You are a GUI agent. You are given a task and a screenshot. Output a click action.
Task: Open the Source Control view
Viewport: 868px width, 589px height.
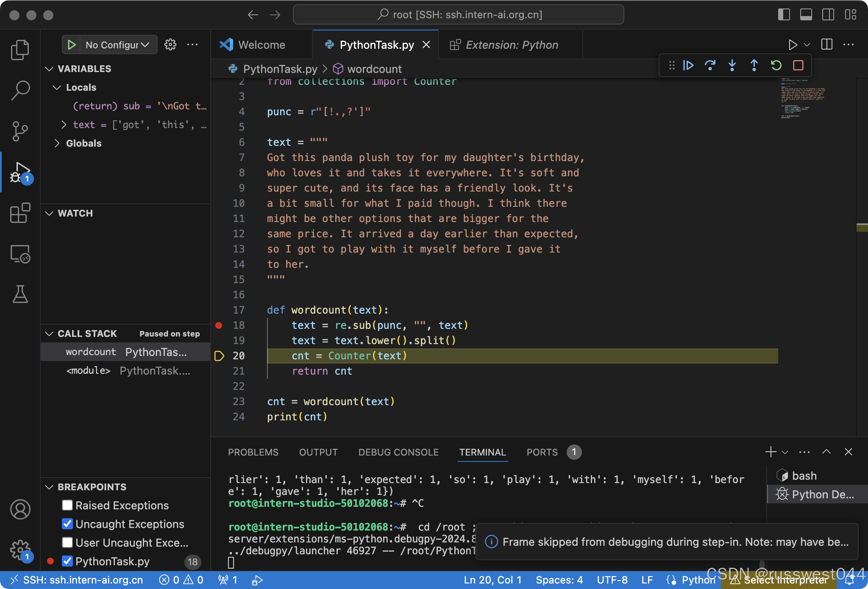click(19, 131)
